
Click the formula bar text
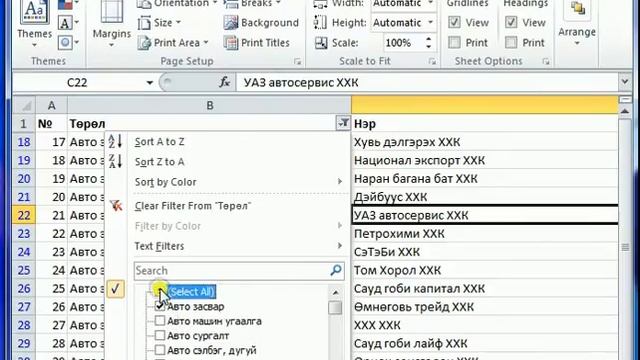tap(301, 83)
